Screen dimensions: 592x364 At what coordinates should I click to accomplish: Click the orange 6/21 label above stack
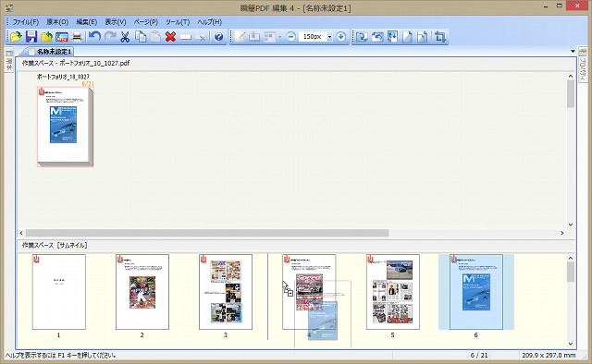88,83
